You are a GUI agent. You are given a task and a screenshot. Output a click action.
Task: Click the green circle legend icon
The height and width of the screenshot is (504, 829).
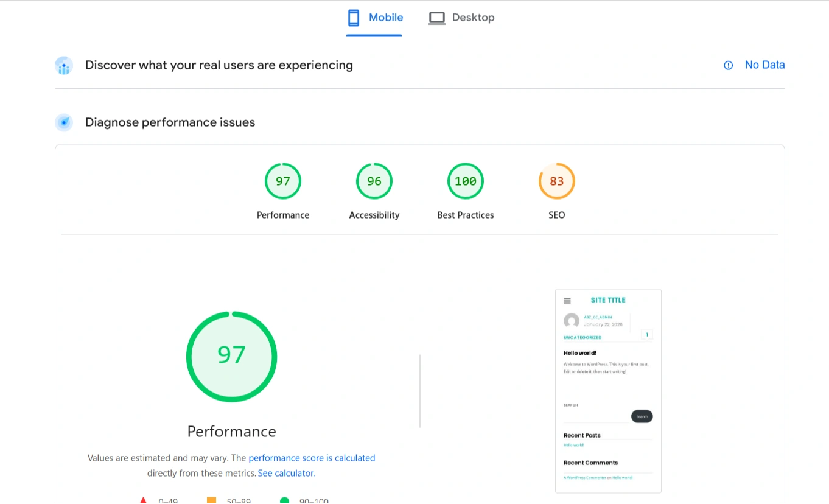(x=284, y=501)
